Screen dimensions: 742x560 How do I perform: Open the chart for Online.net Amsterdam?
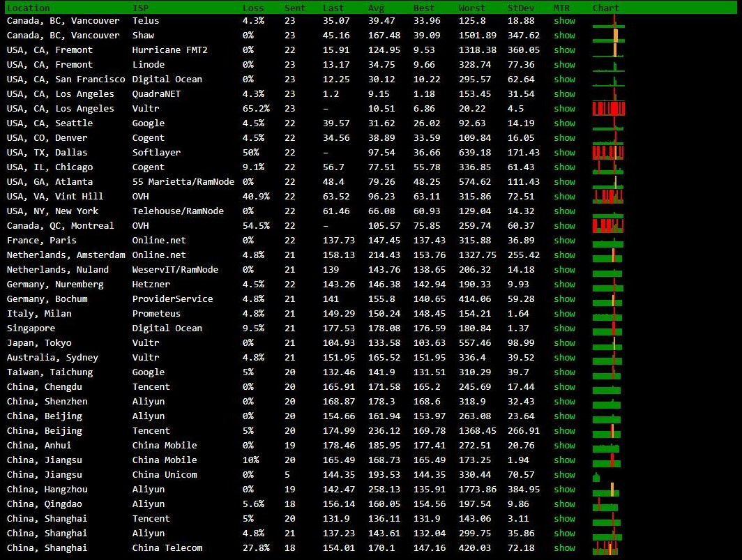[x=607, y=255]
